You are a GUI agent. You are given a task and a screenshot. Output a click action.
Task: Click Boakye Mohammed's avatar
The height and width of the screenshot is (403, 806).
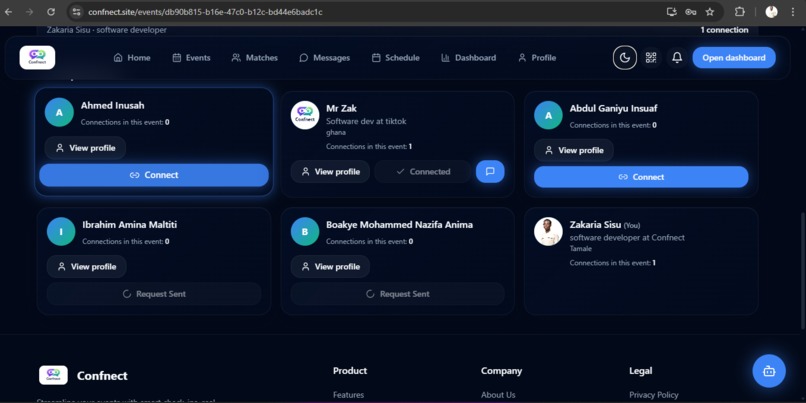[305, 231]
